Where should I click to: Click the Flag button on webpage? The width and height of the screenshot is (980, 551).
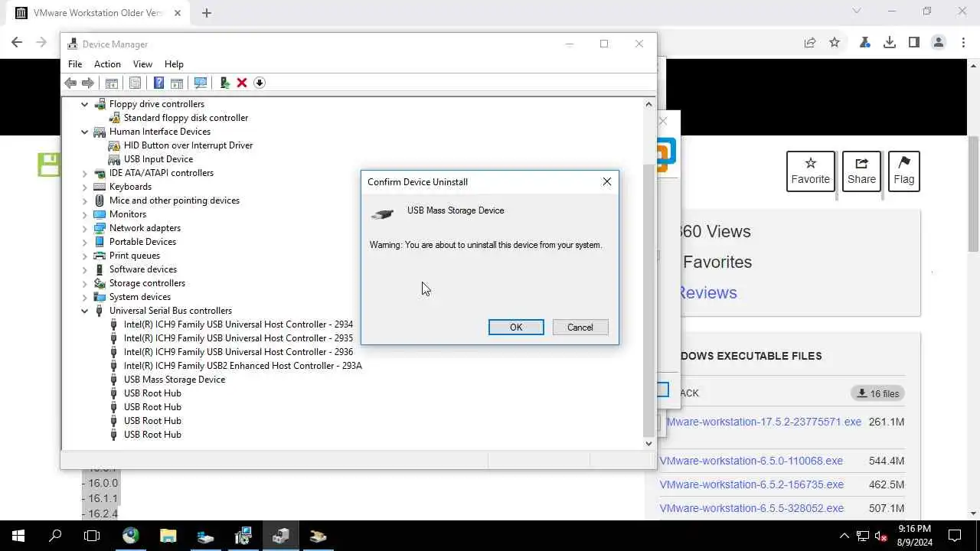[x=904, y=171]
